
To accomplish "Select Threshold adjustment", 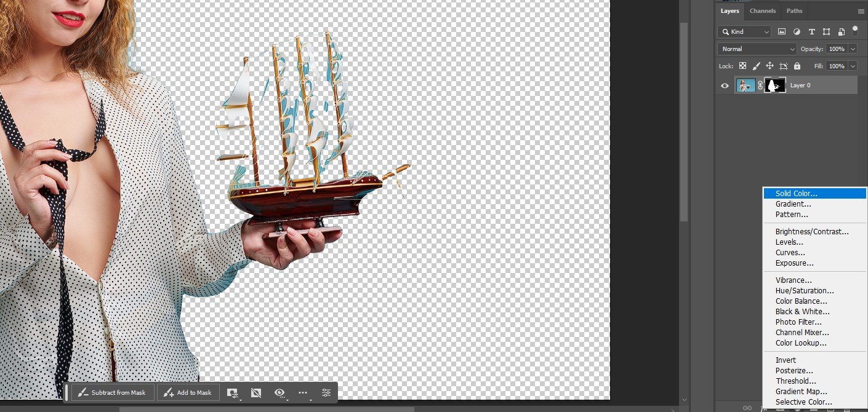I will pyautogui.click(x=814, y=381).
